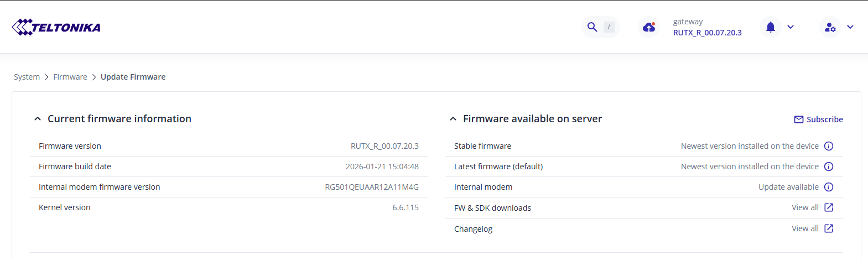Expand the user profile dropdown arrow

[x=850, y=27]
